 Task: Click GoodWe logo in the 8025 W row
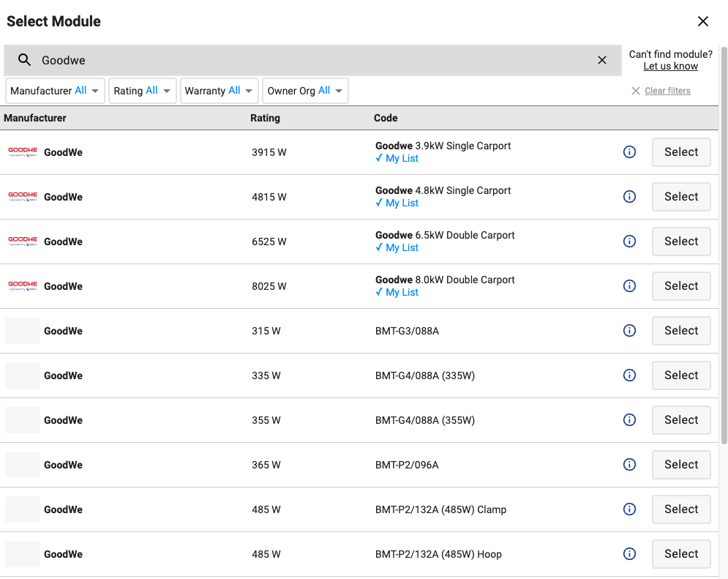click(x=22, y=285)
